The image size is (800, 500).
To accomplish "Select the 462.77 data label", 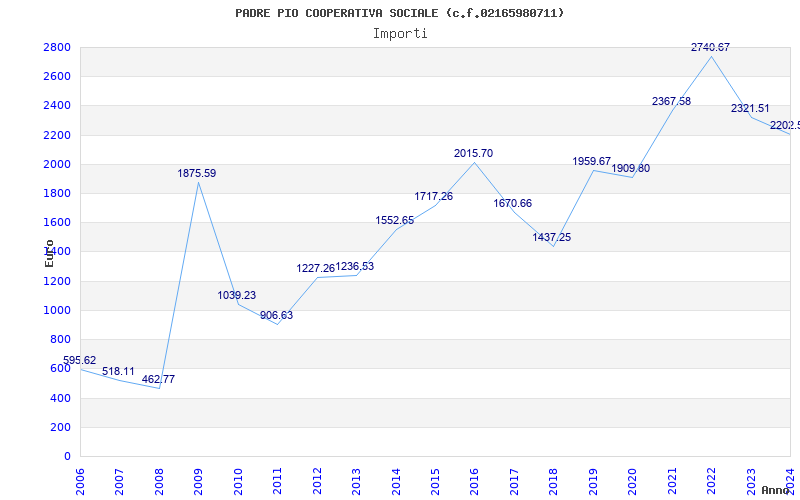I will [158, 379].
